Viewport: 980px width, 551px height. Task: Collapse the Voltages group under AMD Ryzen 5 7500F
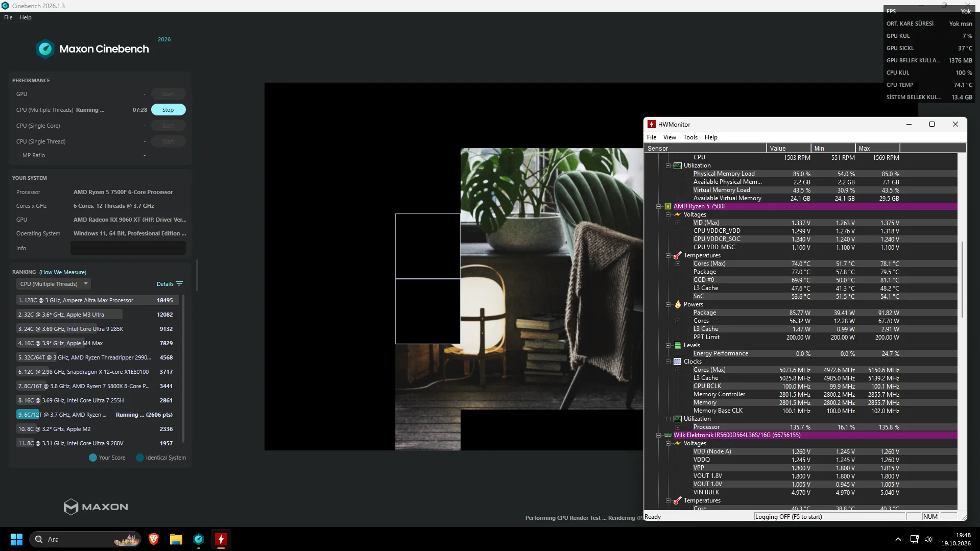[668, 214]
